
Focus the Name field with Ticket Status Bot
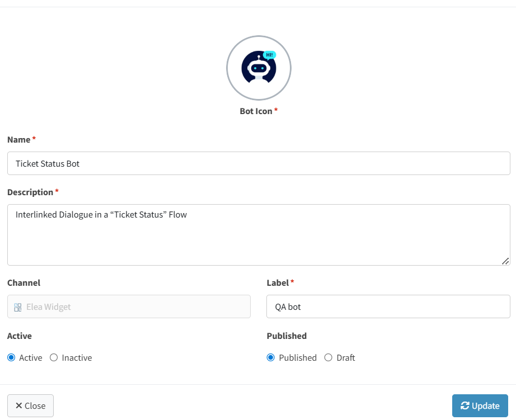coord(259,163)
